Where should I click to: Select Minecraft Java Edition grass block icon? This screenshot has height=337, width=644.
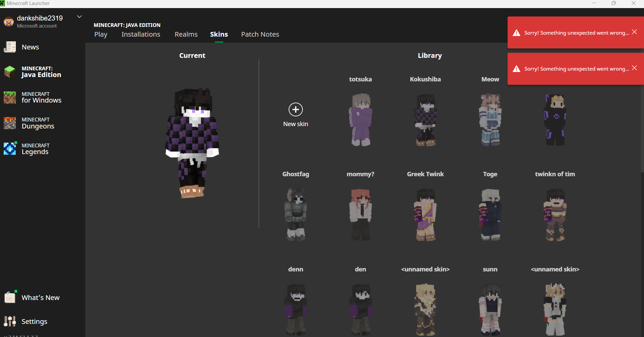pyautogui.click(x=10, y=72)
